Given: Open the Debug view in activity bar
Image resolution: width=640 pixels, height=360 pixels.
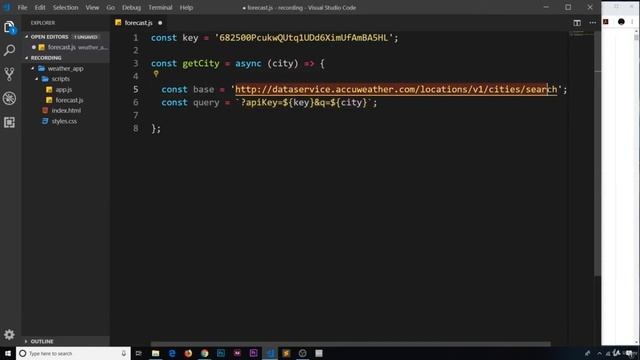Looking at the screenshot, I should (x=9, y=98).
